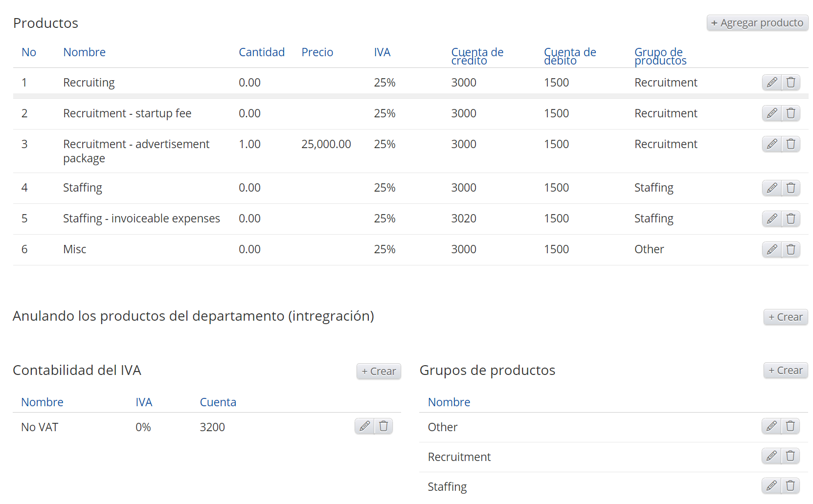Edit the Staffing product row

tap(771, 188)
